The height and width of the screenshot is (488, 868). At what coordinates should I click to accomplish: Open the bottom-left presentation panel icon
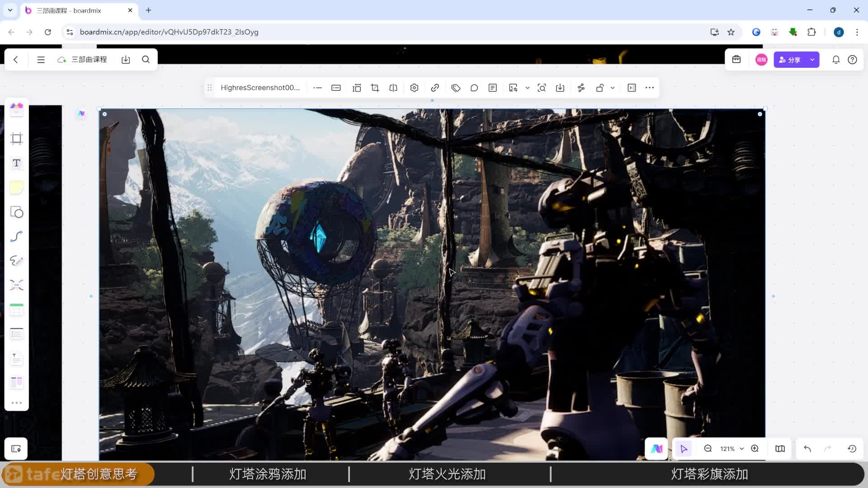point(16,449)
